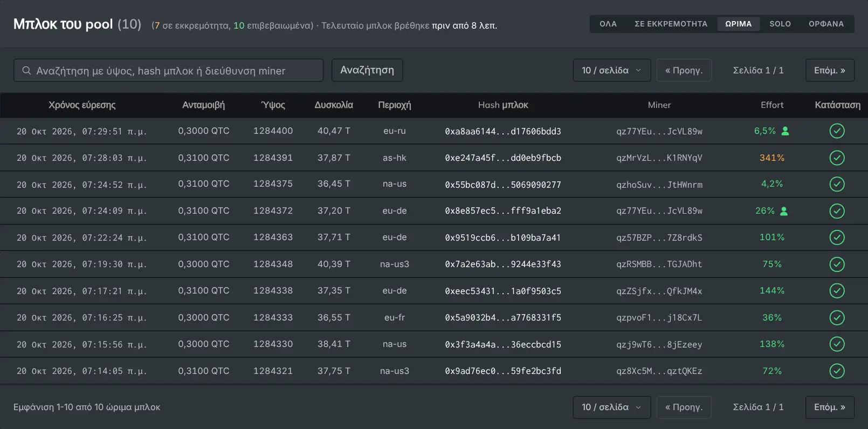
Task: Click the 341% effort value
Action: (772, 158)
